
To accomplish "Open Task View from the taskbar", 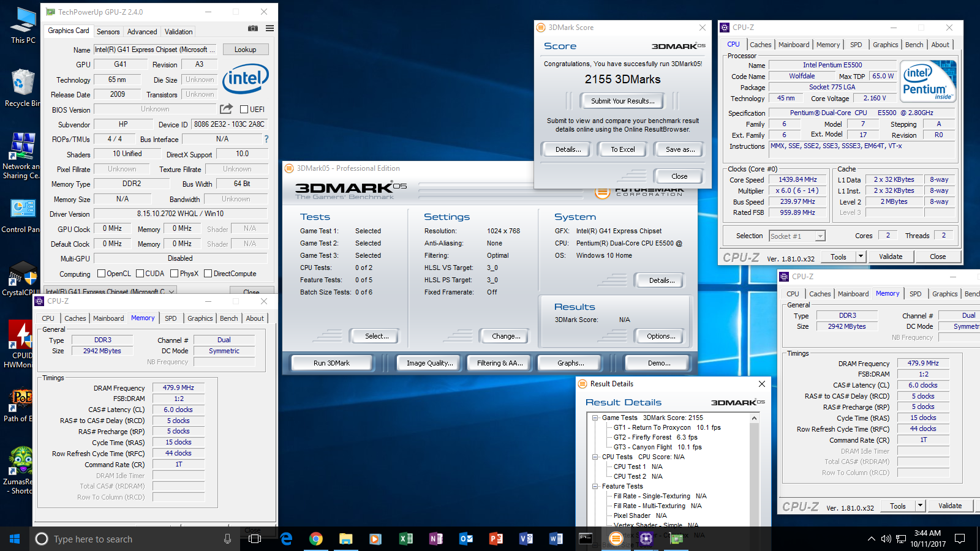I will click(255, 539).
